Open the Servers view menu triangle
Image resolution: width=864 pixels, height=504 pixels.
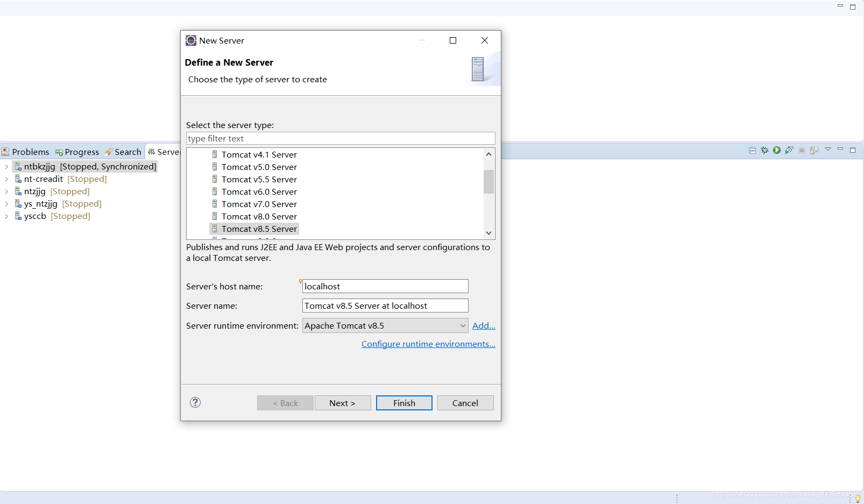pyautogui.click(x=828, y=149)
